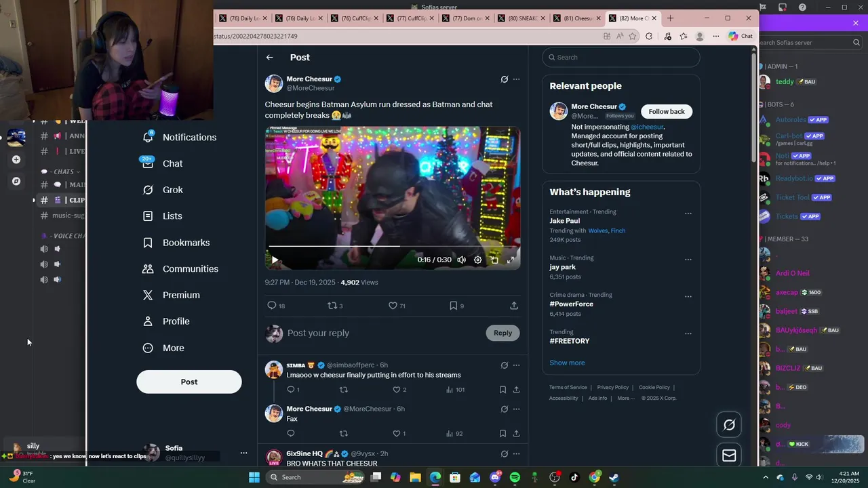The height and width of the screenshot is (488, 868).
Task: Click the large Post button in sidebar
Action: pyautogui.click(x=189, y=382)
